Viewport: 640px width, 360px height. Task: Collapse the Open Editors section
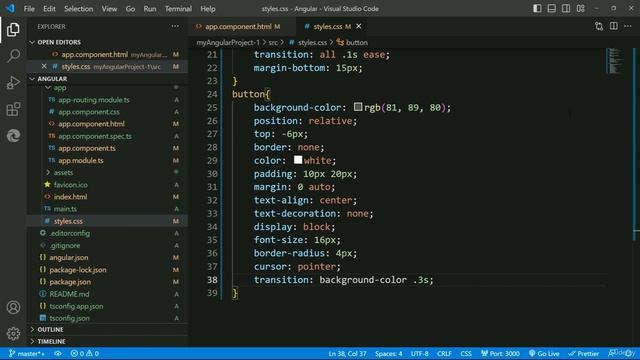(x=59, y=42)
